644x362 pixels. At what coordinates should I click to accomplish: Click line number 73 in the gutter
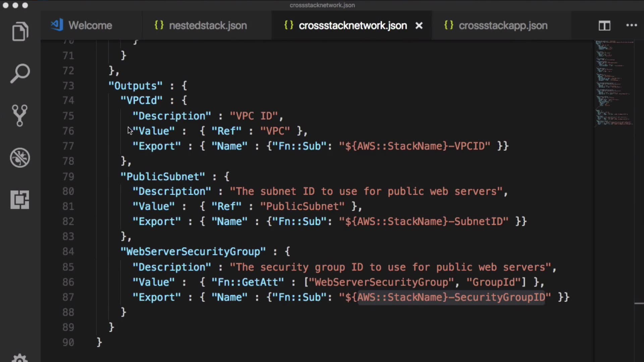[x=68, y=86]
